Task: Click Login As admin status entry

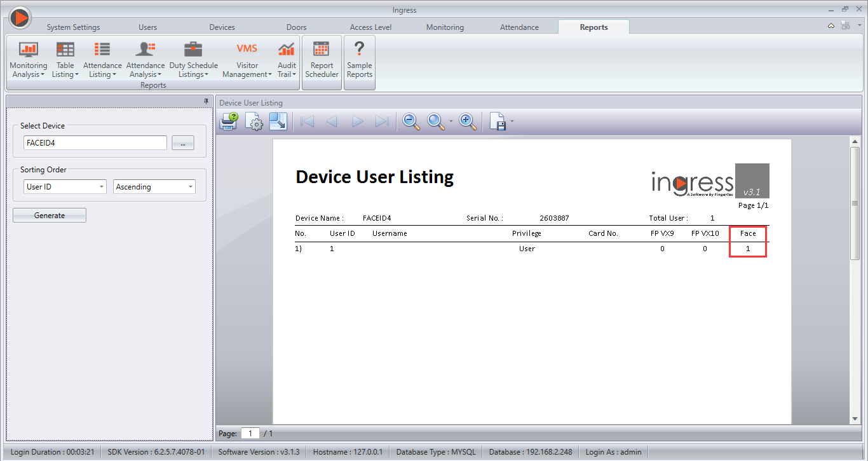Action: [x=613, y=452]
